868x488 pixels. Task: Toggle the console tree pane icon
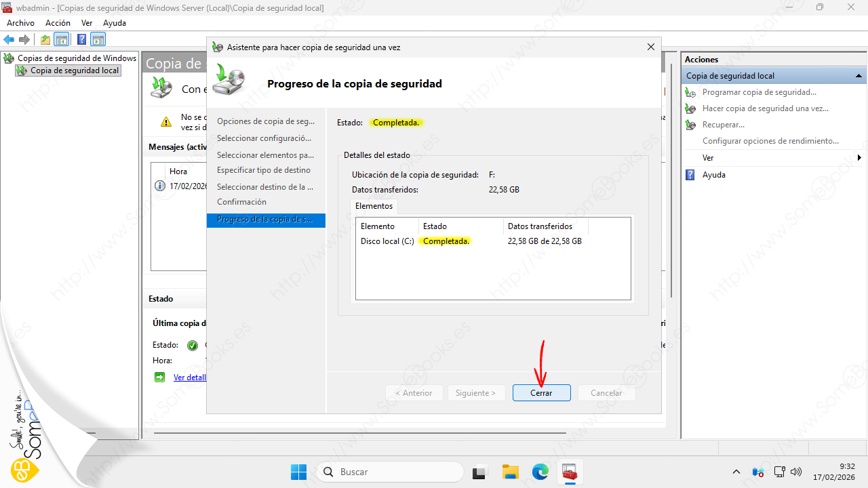pyautogui.click(x=62, y=39)
